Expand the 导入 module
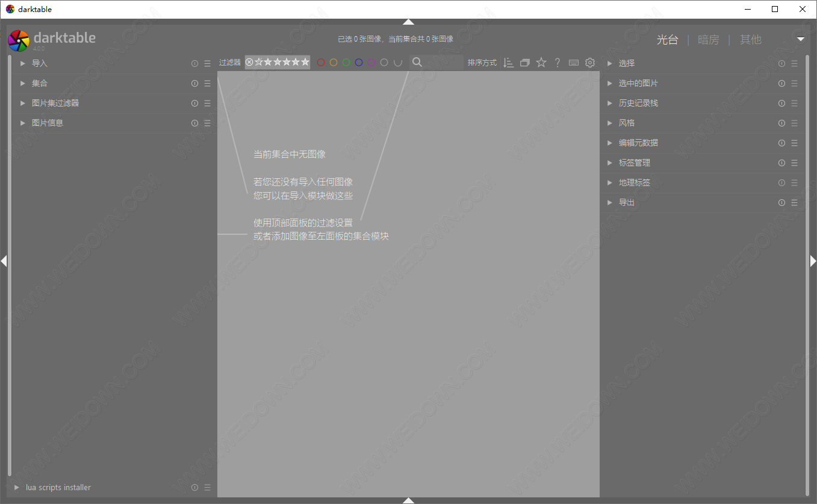The width and height of the screenshot is (817, 504). pyautogui.click(x=23, y=63)
